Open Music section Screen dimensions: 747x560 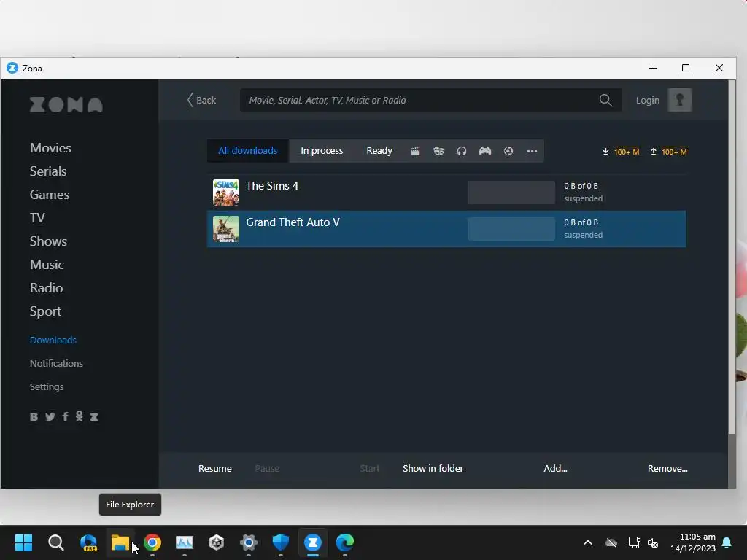tap(47, 264)
